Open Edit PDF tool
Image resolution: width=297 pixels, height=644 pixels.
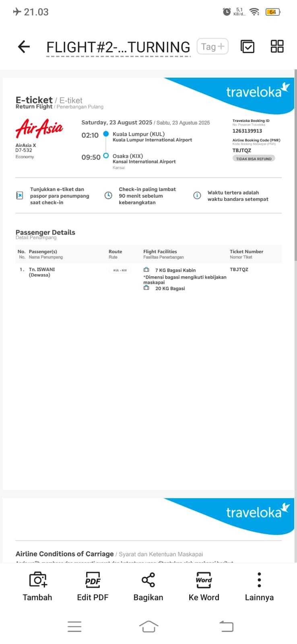93,580
